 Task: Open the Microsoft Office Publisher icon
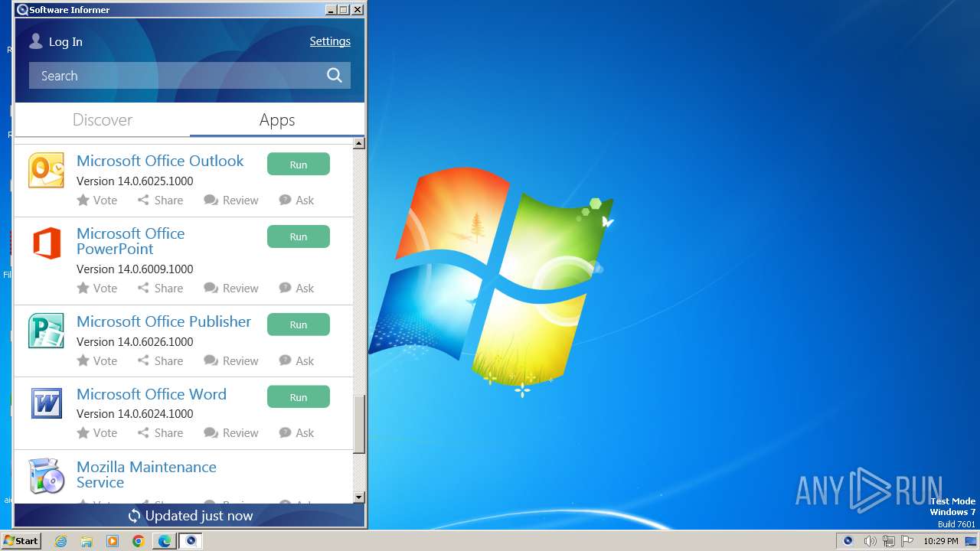coord(46,331)
